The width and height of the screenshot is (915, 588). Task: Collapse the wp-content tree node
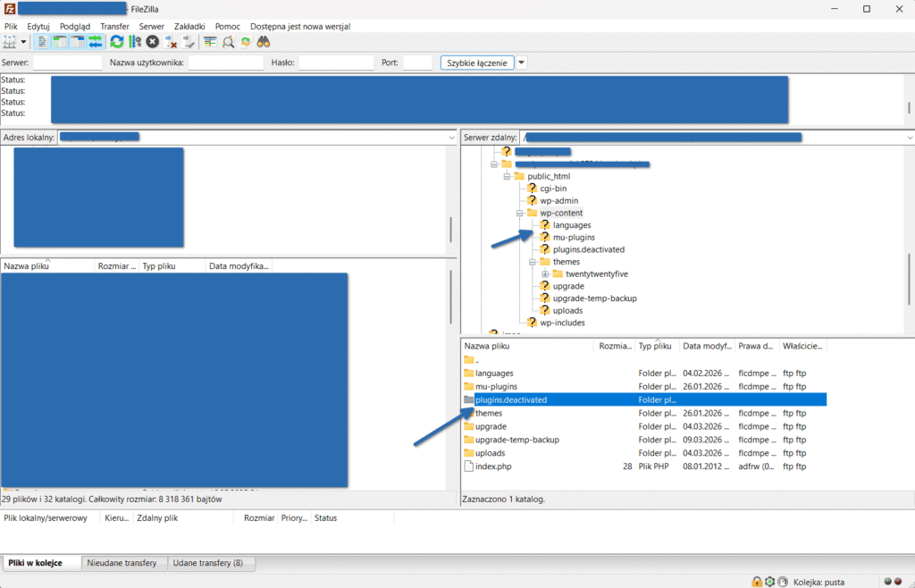pyautogui.click(x=519, y=214)
